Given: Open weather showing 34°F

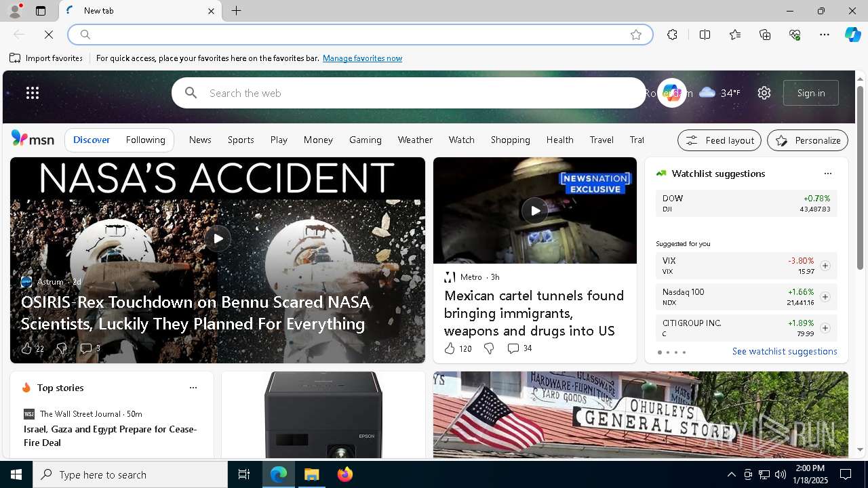Looking at the screenshot, I should [719, 93].
